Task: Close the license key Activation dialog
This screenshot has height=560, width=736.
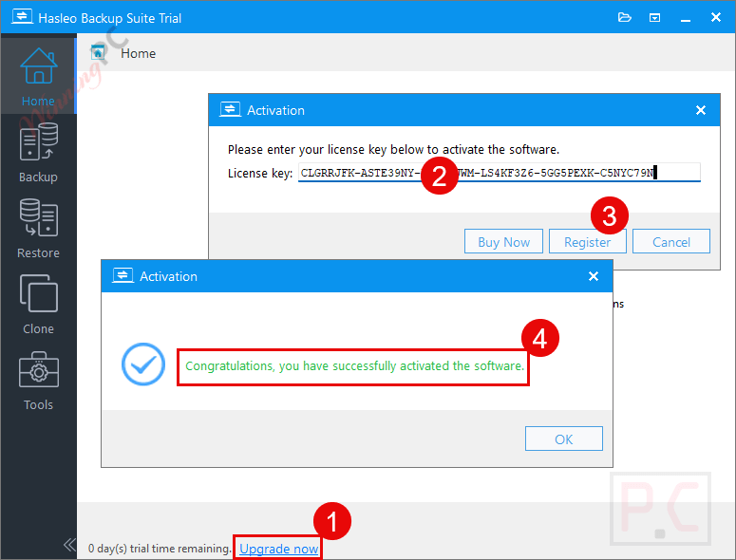Action: [x=700, y=110]
